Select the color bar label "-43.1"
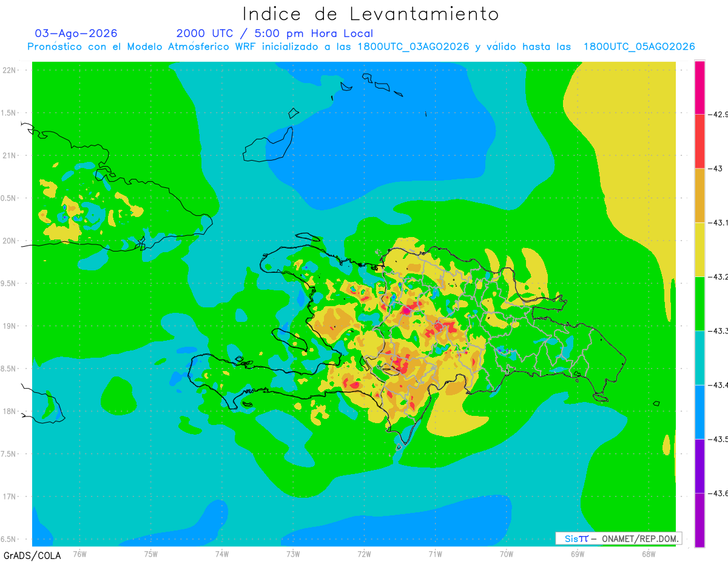Image resolution: width=728 pixels, height=562 pixels. coord(718,222)
